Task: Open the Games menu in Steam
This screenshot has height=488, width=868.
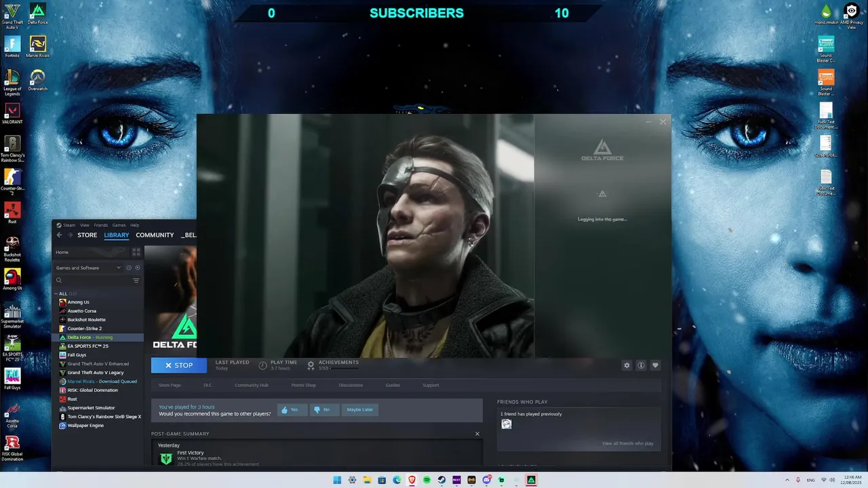Action: [119, 225]
